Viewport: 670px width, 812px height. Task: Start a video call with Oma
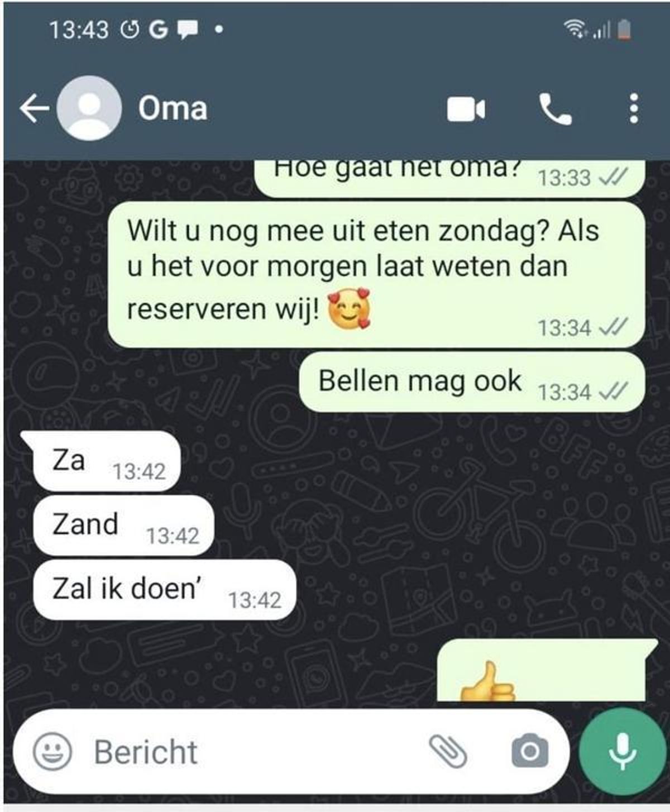click(466, 109)
